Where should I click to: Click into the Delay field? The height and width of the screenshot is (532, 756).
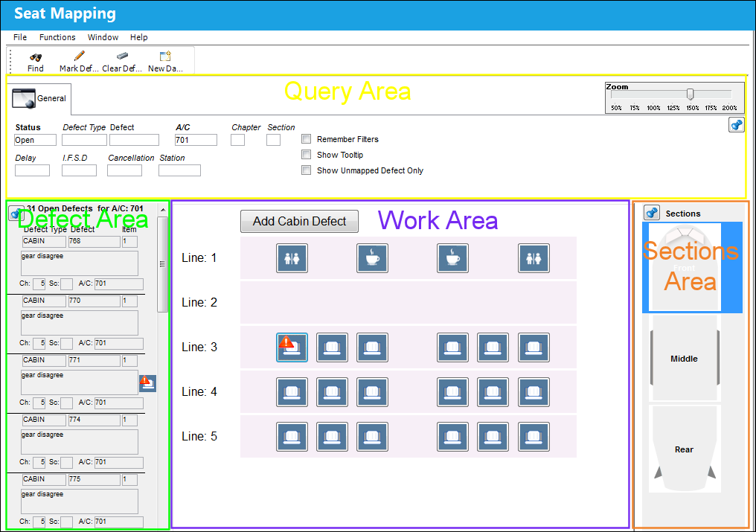[32, 170]
